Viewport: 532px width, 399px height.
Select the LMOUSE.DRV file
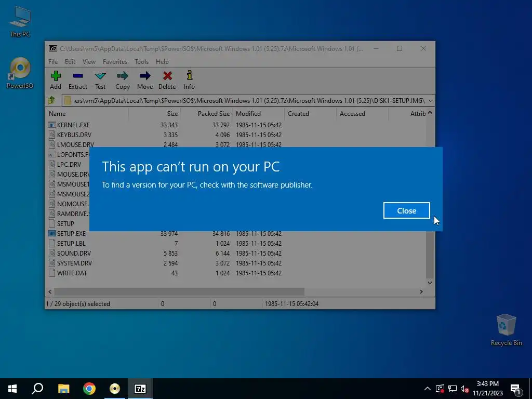coord(75,144)
